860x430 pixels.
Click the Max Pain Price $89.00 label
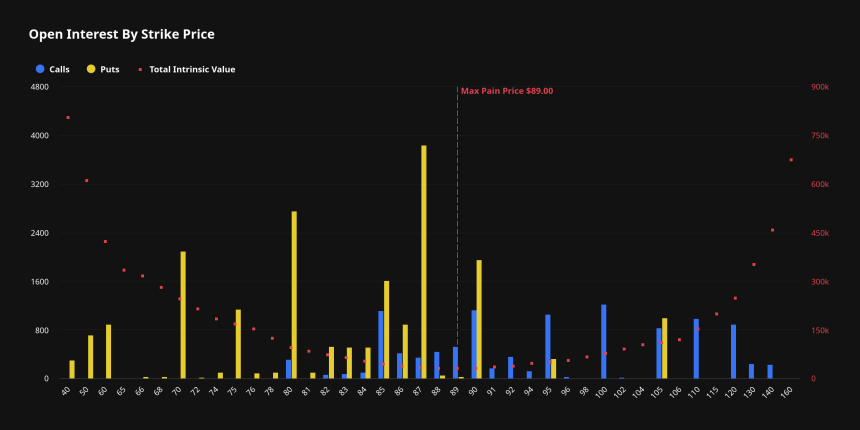click(506, 91)
